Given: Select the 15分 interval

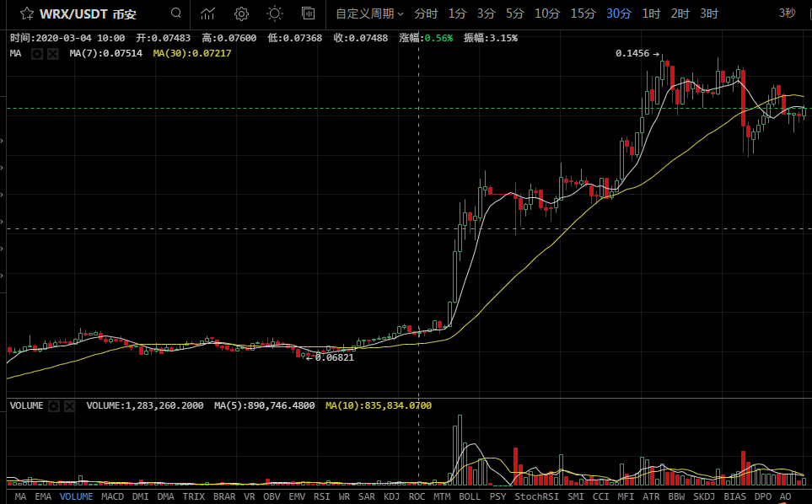Looking at the screenshot, I should point(583,13).
